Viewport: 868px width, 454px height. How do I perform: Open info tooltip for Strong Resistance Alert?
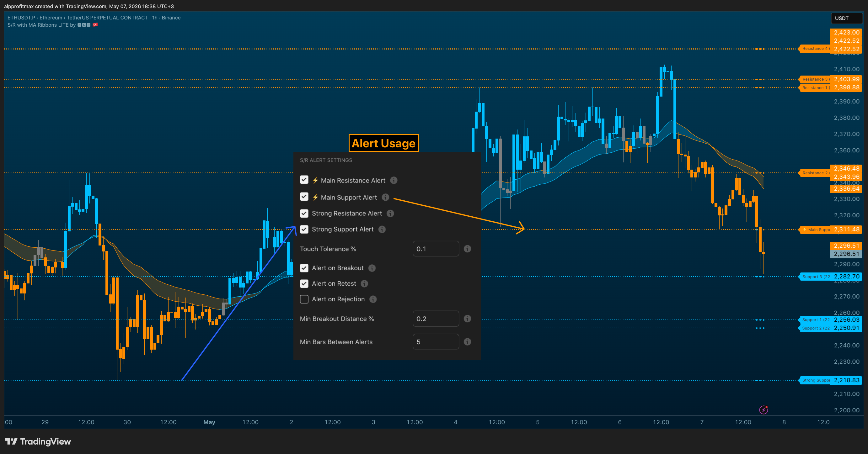click(x=390, y=214)
